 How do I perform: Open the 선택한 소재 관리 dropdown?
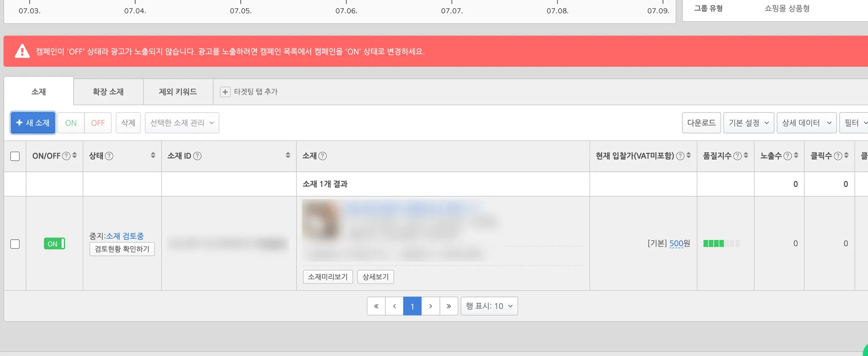(x=182, y=123)
